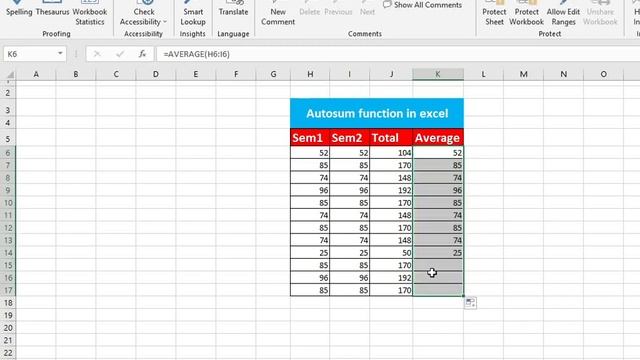Click the Autosum function in excel title cell
This screenshot has width=640, height=360.
pos(377,113)
